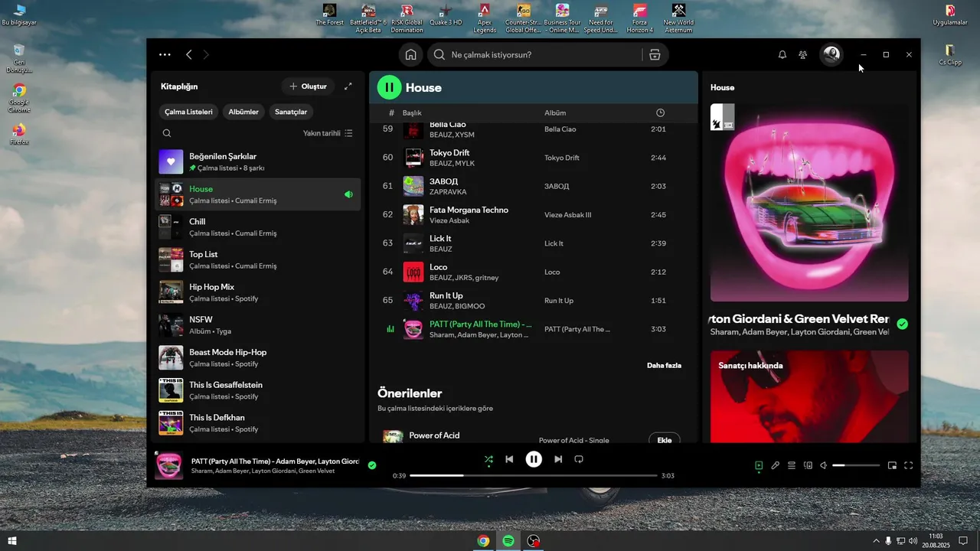
Task: Toggle the Now Playing view panel
Action: coord(759,465)
